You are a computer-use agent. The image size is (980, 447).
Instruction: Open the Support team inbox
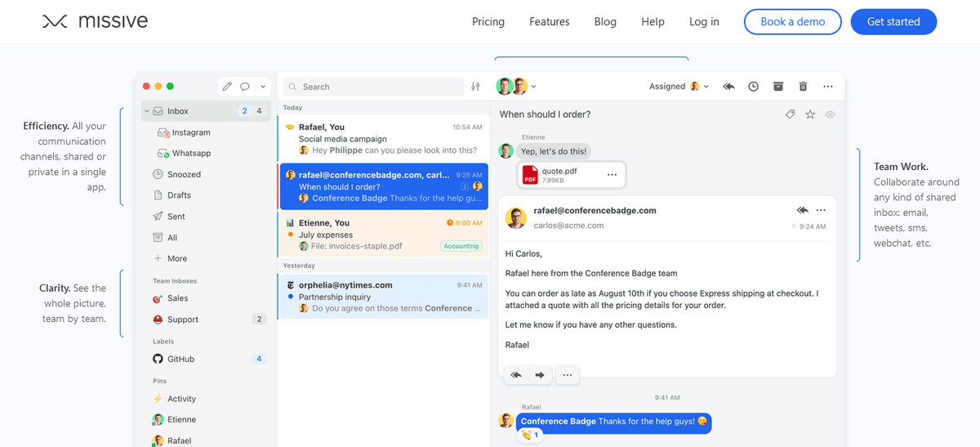[183, 320]
